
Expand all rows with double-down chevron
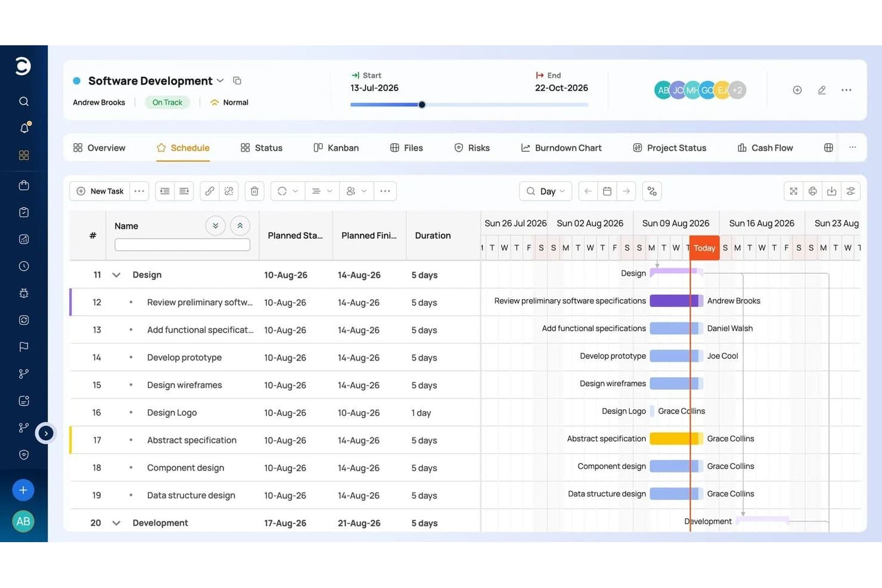click(x=215, y=226)
